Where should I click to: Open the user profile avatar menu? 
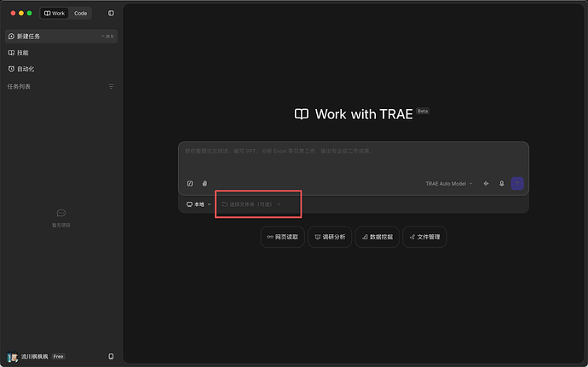(x=13, y=357)
